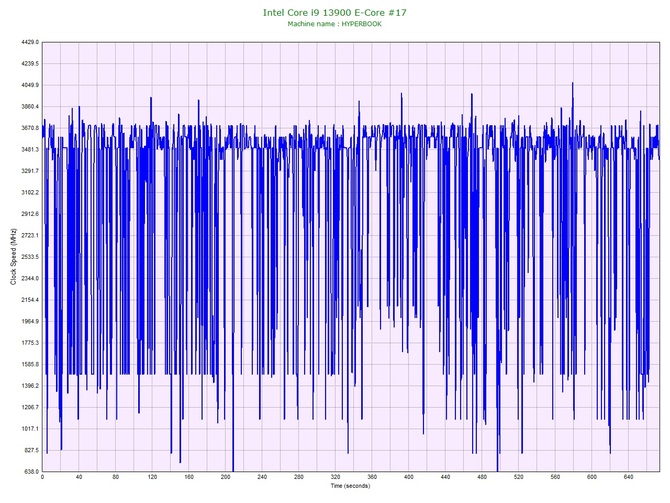Click the 80 tick on time axis
Image resolution: width=670 pixels, height=503 pixels.
[115, 477]
